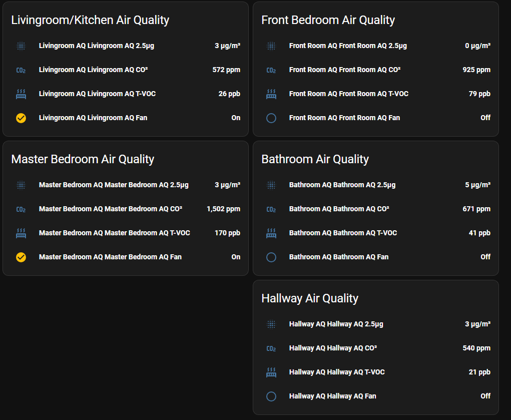Enable the Hallway AQ Fan
Viewport: 511px width, 420px height.
coord(271,396)
